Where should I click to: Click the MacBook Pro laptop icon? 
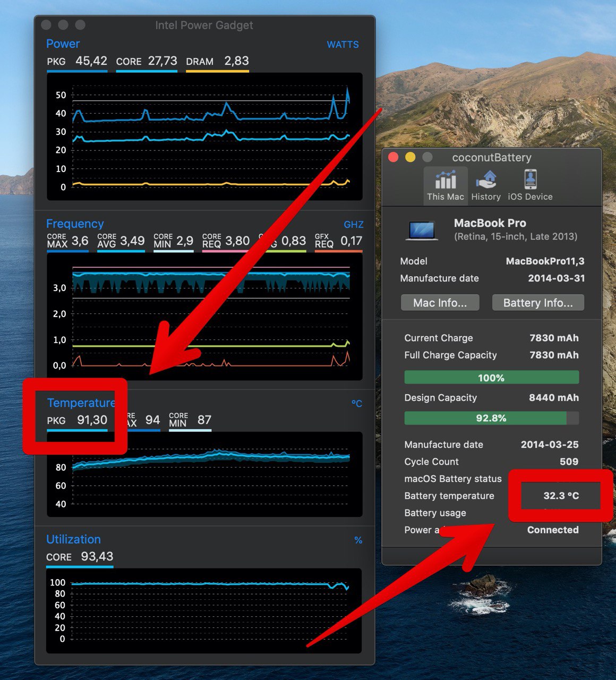(422, 231)
